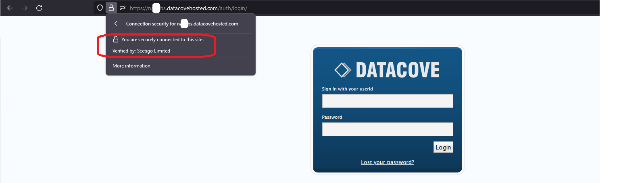The height and width of the screenshot is (183, 644).
Task: Reload the current page
Action: [39, 8]
